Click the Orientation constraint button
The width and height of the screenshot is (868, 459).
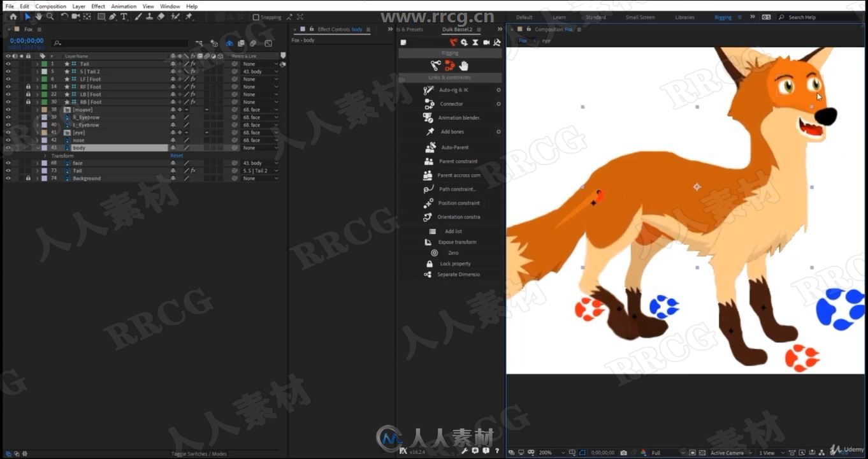(x=452, y=217)
